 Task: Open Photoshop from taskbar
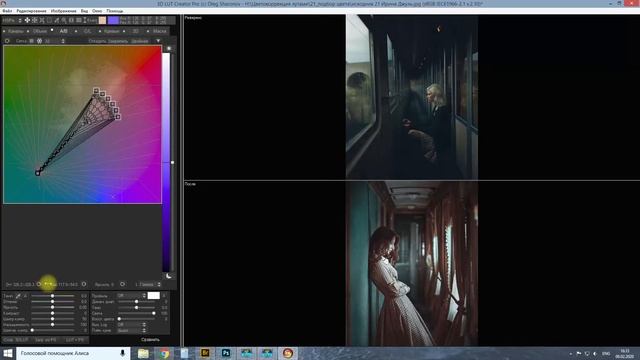click(x=226, y=353)
